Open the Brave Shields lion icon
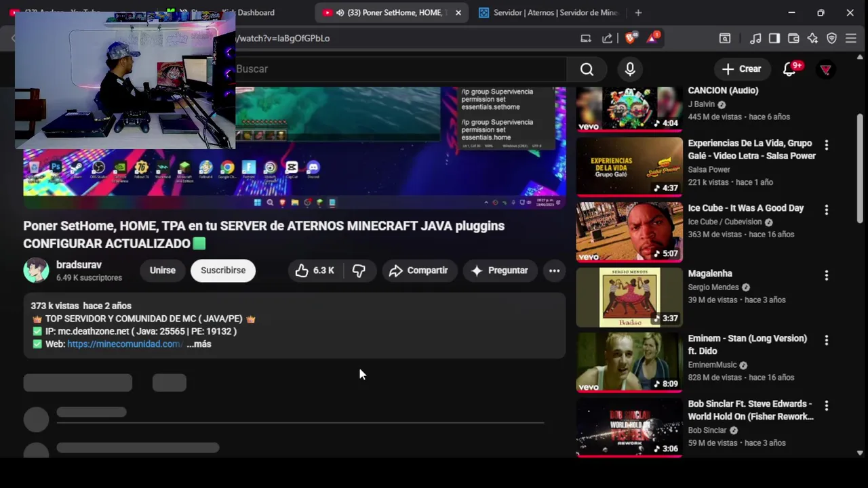Screen dimensions: 868x488 (x=631, y=38)
